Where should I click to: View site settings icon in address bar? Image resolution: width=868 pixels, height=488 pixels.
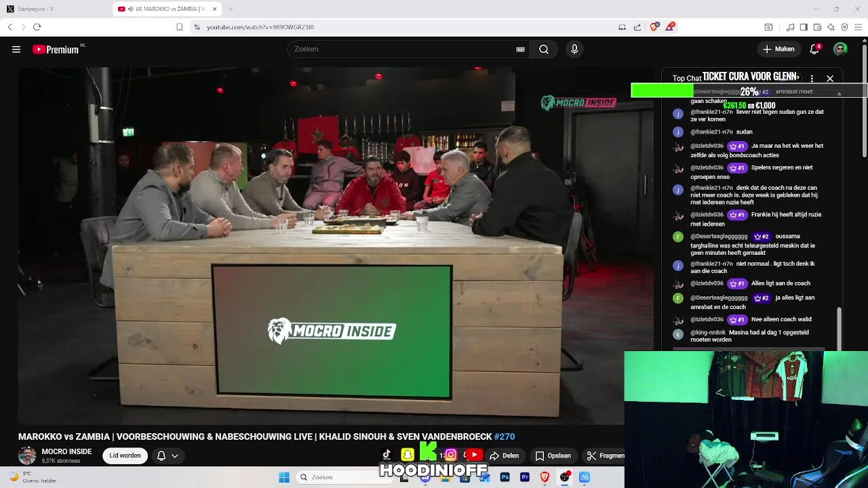[197, 27]
